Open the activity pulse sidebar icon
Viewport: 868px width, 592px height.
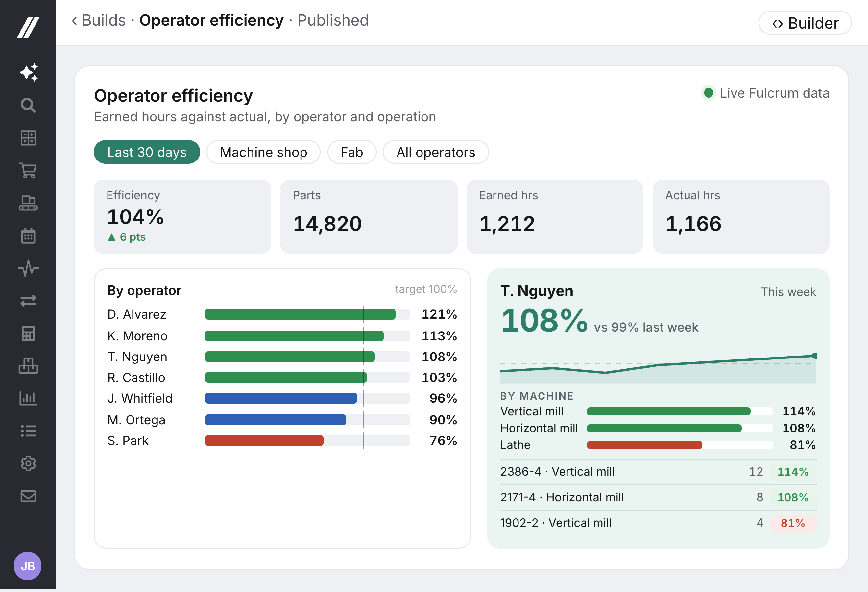(x=28, y=268)
